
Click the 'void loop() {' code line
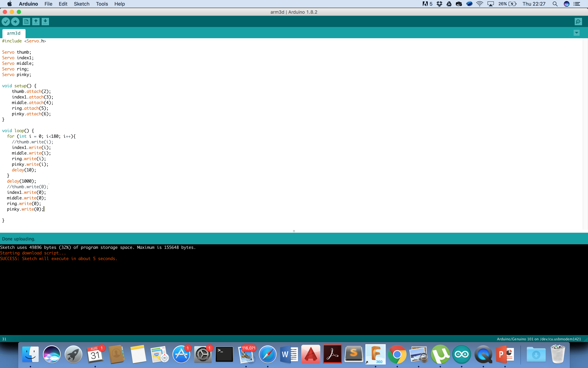click(x=18, y=131)
